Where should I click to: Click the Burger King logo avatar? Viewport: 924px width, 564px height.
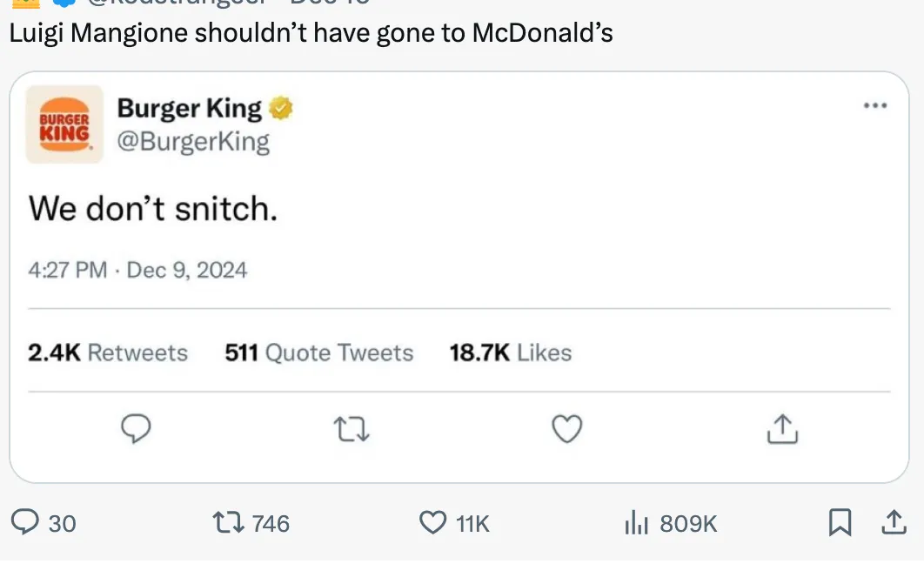click(x=64, y=124)
